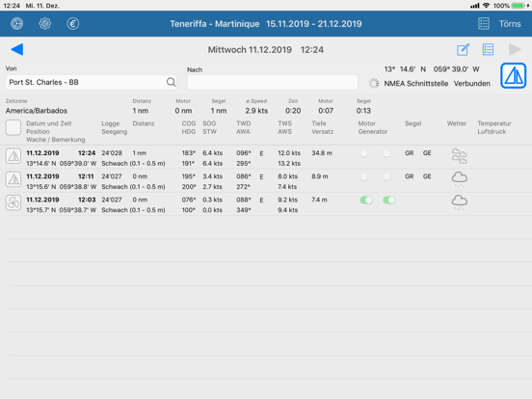Turn off Motor switch on 12:03 entry
The height and width of the screenshot is (399, 532).
366,200
